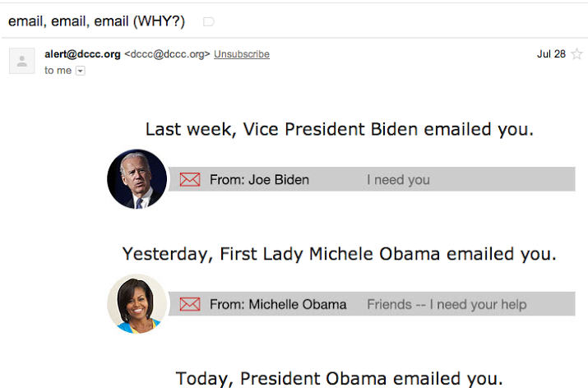Open the 'From: Joe Biden' message bar

[x=371, y=179]
